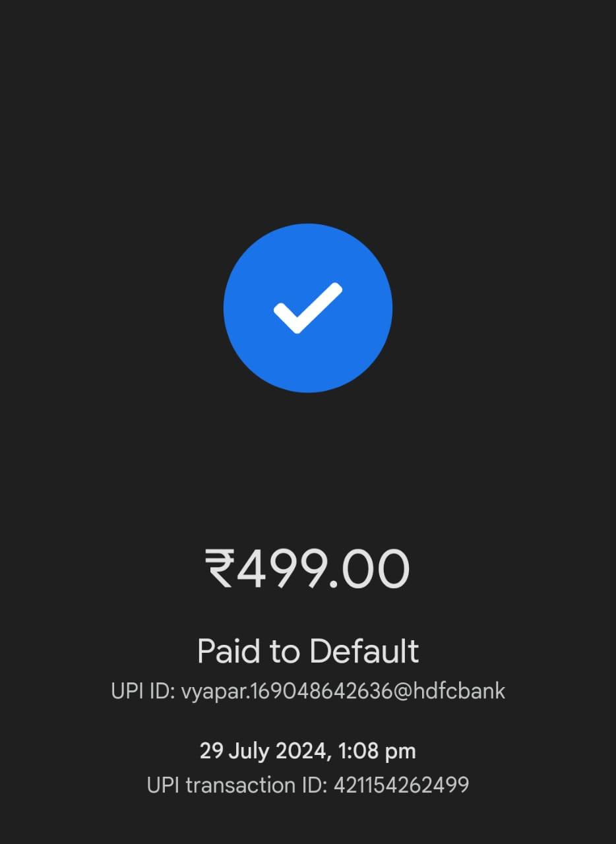Tap the transaction number 421154262499
Viewport: 616px width, 844px height.
pyautogui.click(x=402, y=785)
